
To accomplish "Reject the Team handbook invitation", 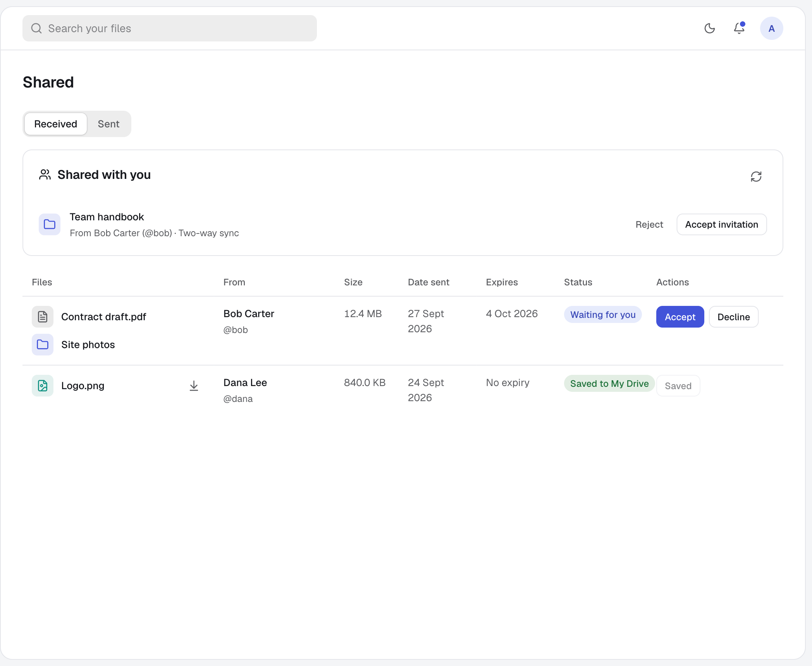I will click(649, 224).
